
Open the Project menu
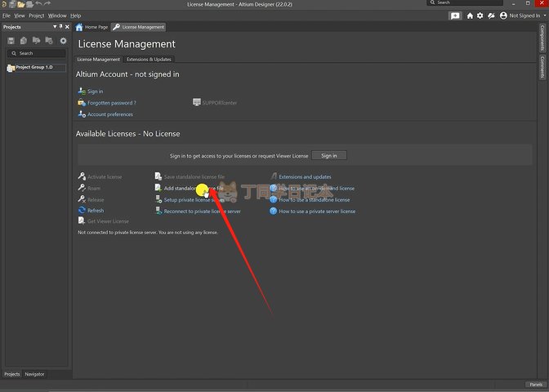pos(37,16)
